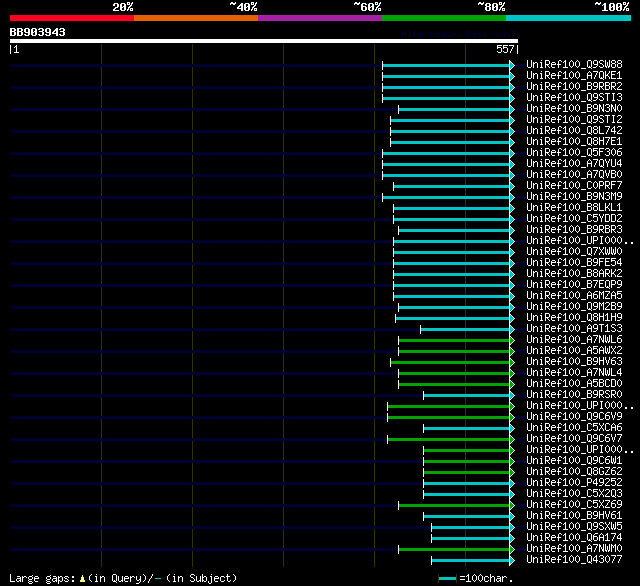Image resolution: width=640 pixels, height=586 pixels.
Task: Click UniRef100_C5X2Q3 entry
Action: click(x=574, y=494)
